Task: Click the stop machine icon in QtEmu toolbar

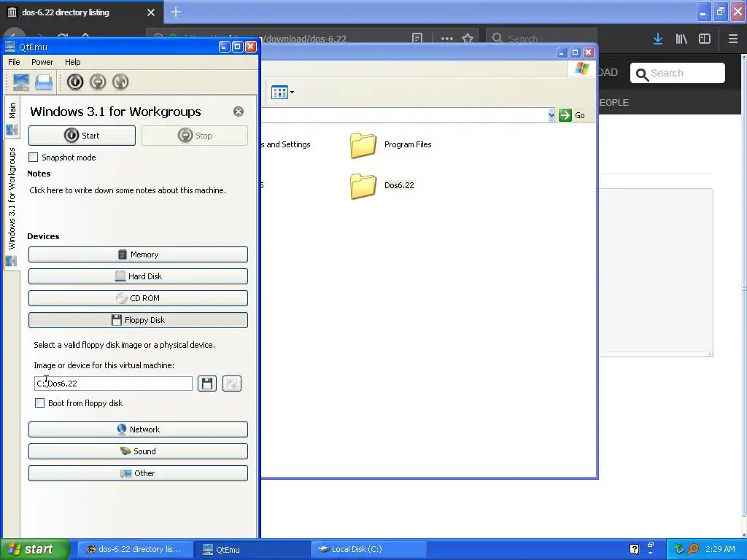Action: coord(98,82)
